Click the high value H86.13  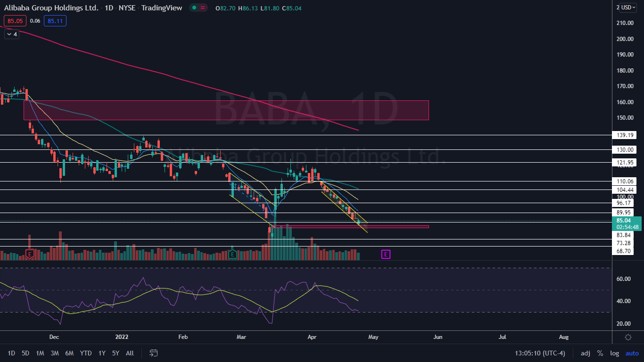point(248,8)
